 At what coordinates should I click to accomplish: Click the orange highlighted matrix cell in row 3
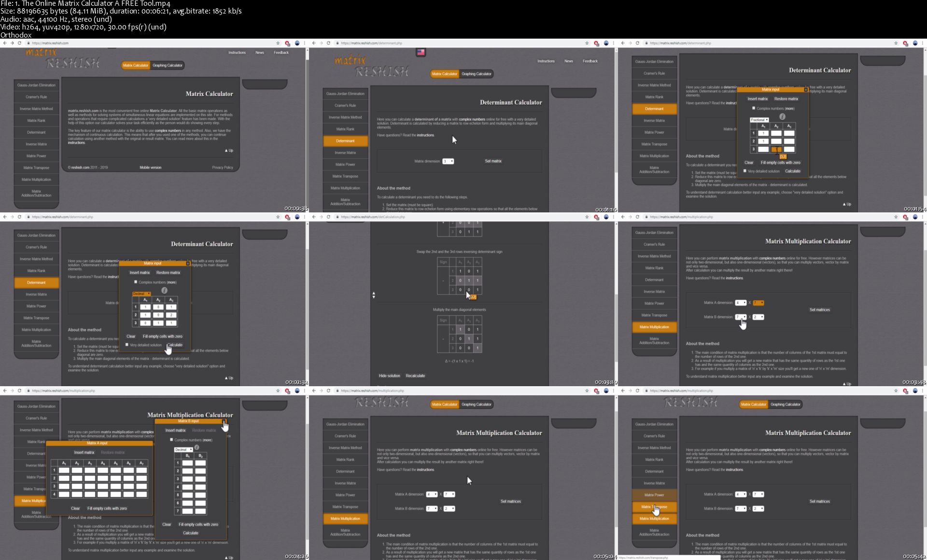(x=776, y=150)
